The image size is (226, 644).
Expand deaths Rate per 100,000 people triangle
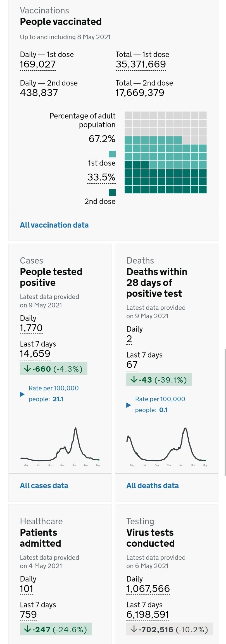point(129,405)
